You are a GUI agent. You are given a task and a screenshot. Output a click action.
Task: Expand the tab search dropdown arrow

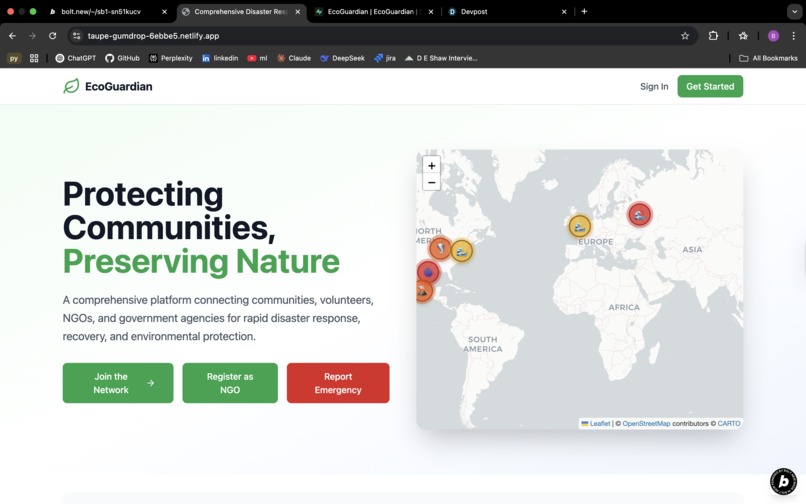click(x=794, y=11)
